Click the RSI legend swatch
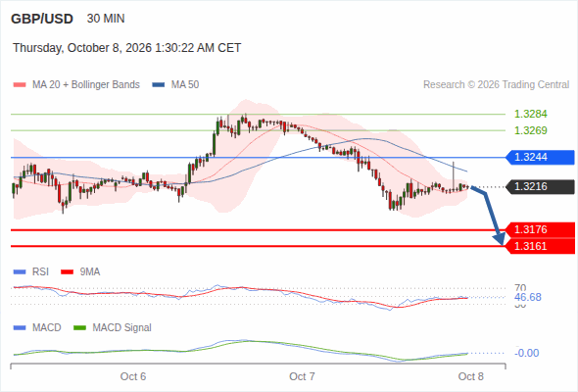578x392 pixels. [20, 272]
